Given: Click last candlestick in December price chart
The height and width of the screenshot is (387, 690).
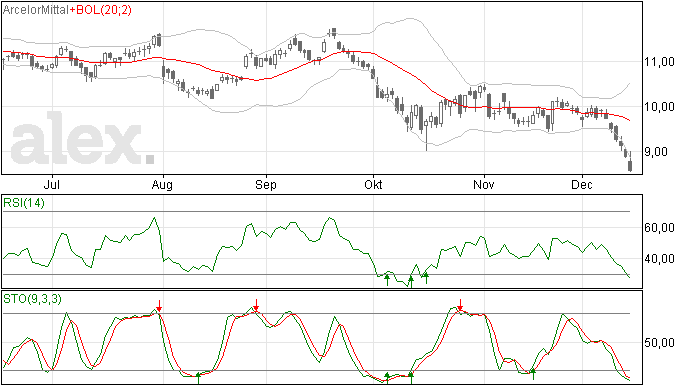Looking at the screenshot, I should tap(631, 162).
